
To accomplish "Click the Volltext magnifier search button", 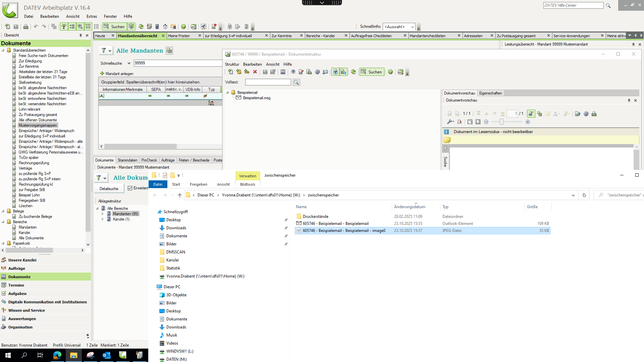I will tap(297, 82).
